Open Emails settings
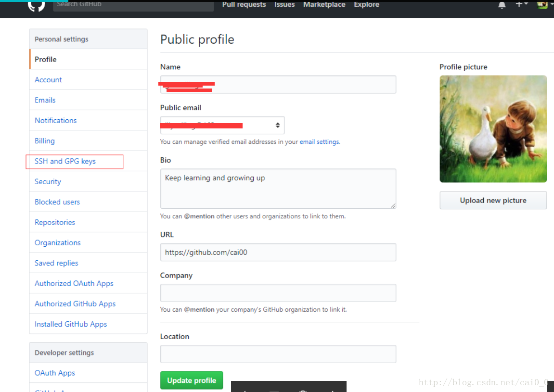This screenshot has height=392, width=554. 89,100
